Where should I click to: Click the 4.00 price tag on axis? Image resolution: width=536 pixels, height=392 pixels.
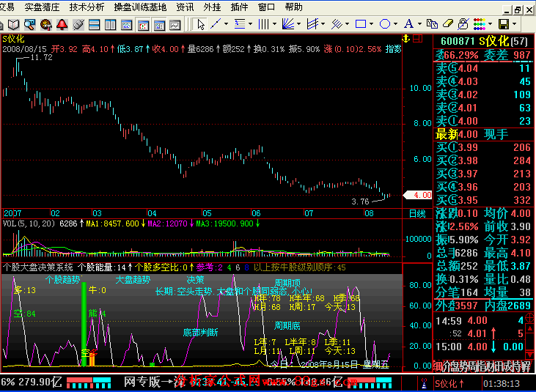coord(418,195)
